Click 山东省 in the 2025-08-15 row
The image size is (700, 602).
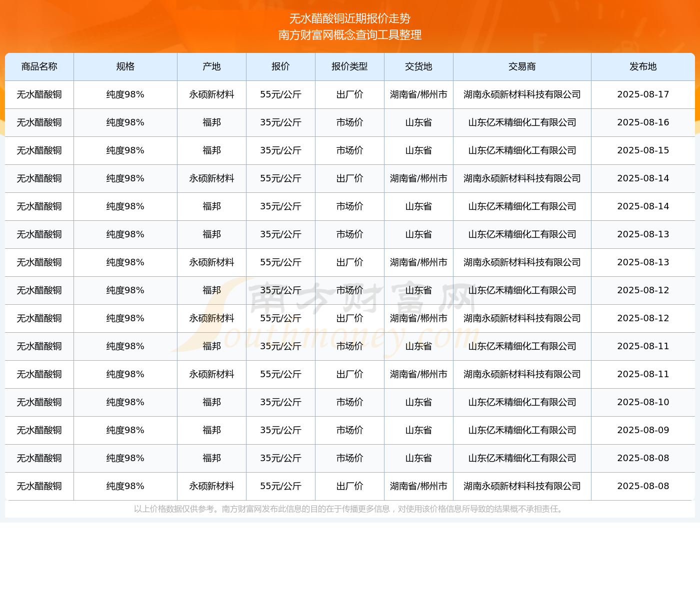(x=418, y=150)
